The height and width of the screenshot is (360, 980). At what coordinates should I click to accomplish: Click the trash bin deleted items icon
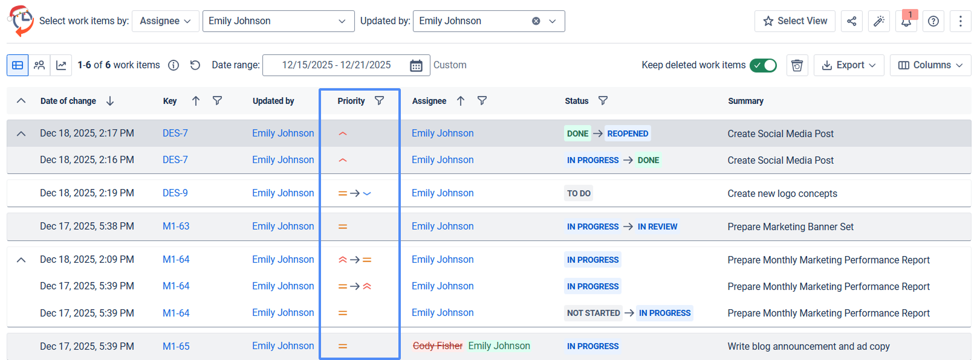click(797, 65)
